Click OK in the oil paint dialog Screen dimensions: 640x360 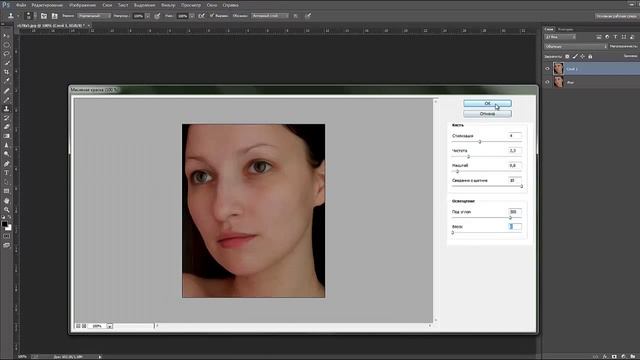pos(487,103)
